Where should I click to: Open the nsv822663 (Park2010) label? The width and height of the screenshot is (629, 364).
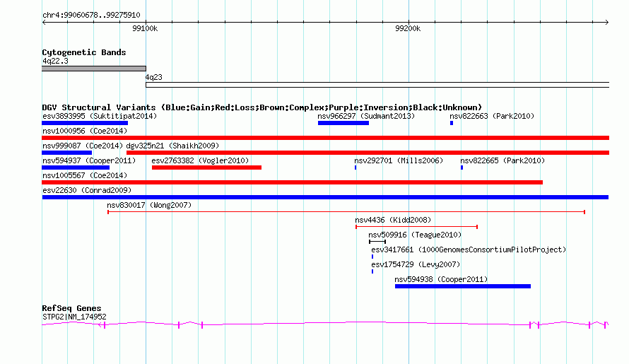click(x=492, y=116)
